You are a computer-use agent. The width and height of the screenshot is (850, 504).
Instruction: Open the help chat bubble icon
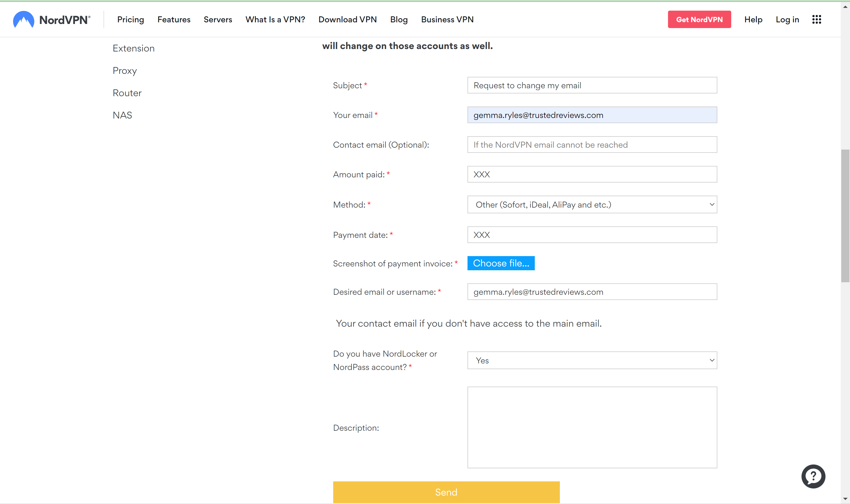coord(813,476)
